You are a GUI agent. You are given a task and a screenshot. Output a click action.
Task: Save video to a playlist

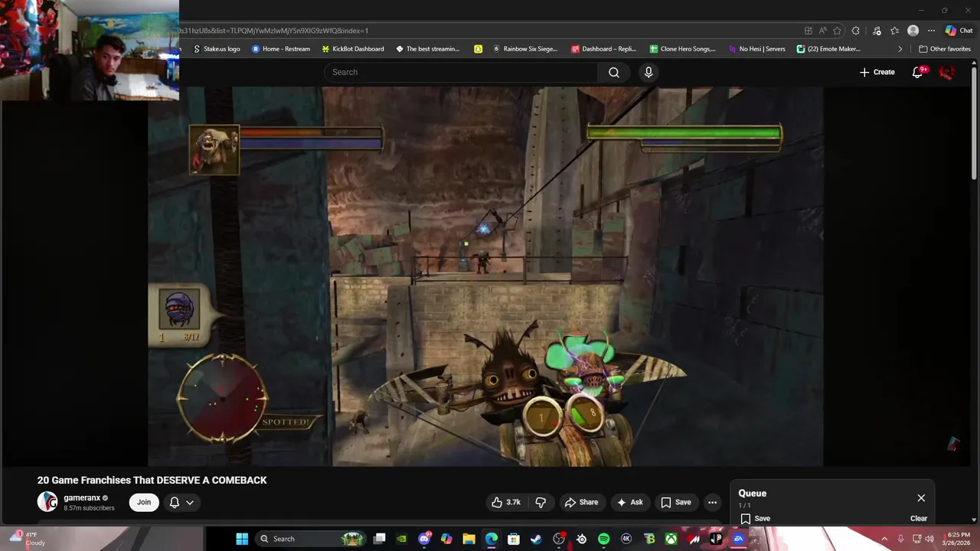pos(676,502)
